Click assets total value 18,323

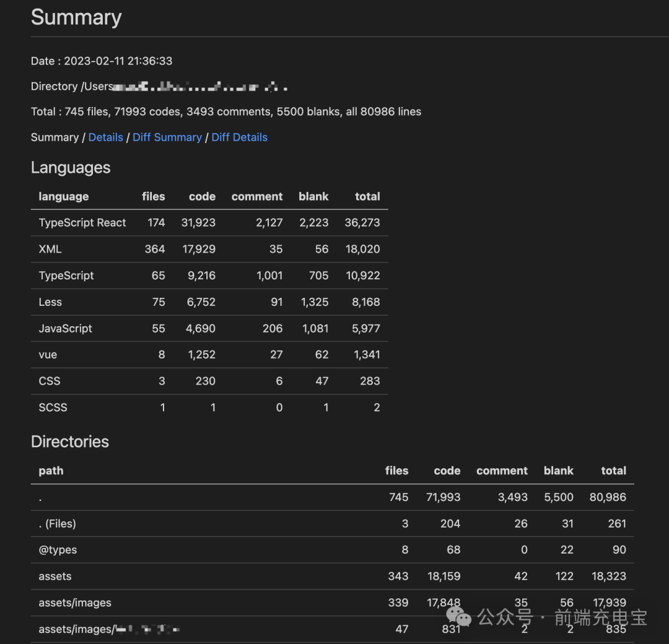[x=609, y=577]
